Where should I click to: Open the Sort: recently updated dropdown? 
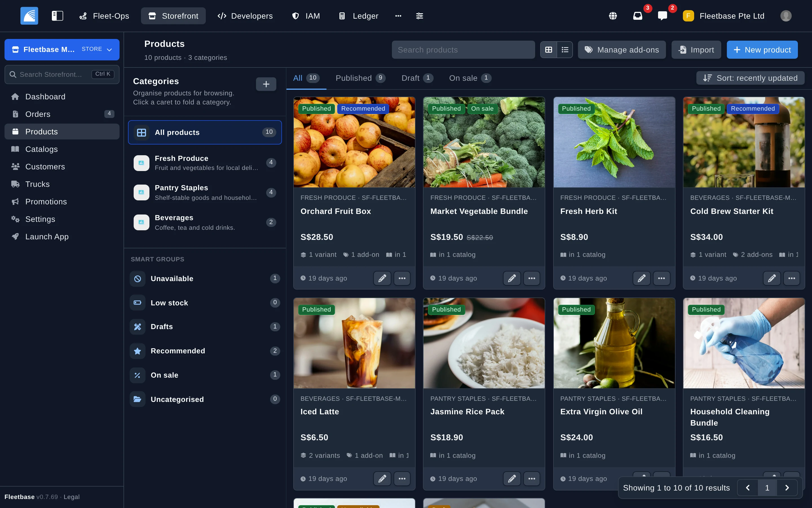tap(750, 78)
